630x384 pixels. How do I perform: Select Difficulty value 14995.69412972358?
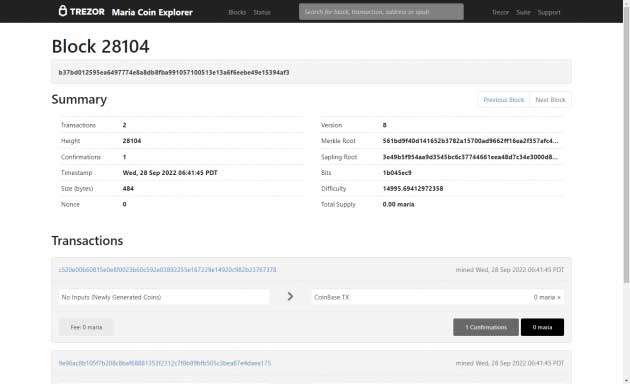(413, 188)
